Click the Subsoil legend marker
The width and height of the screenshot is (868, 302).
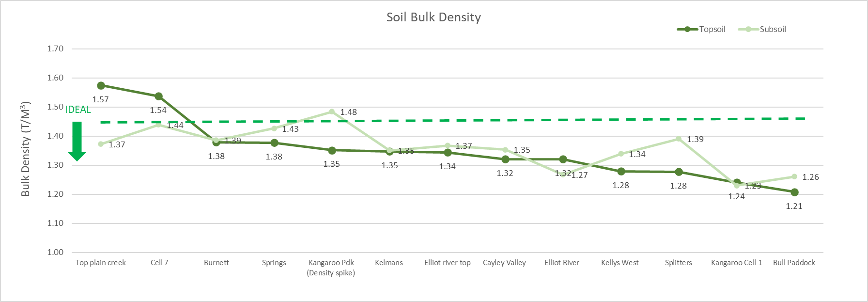coord(748,30)
